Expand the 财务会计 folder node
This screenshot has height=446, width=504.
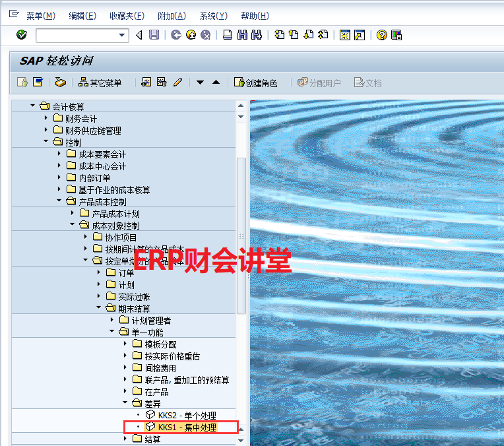(46, 119)
